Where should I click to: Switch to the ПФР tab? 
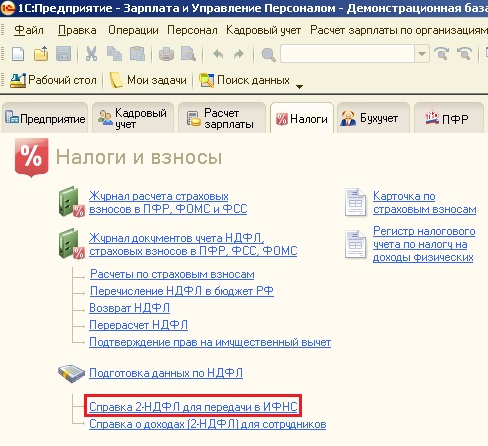coord(448,118)
